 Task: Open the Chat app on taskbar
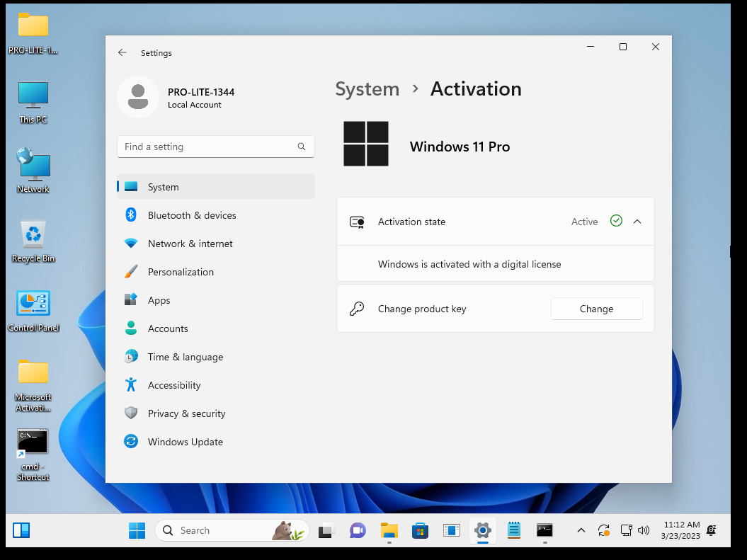coord(358,530)
